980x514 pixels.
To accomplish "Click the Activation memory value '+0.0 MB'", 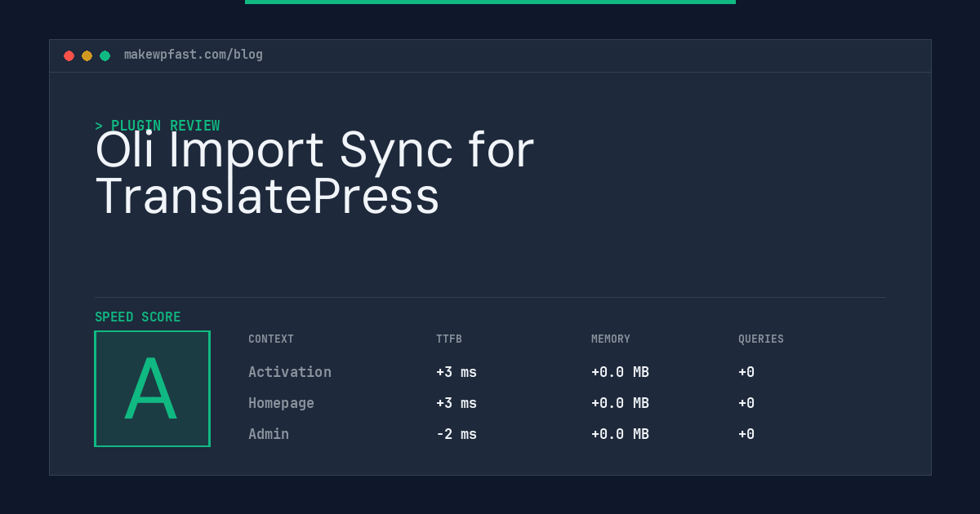I will [620, 372].
